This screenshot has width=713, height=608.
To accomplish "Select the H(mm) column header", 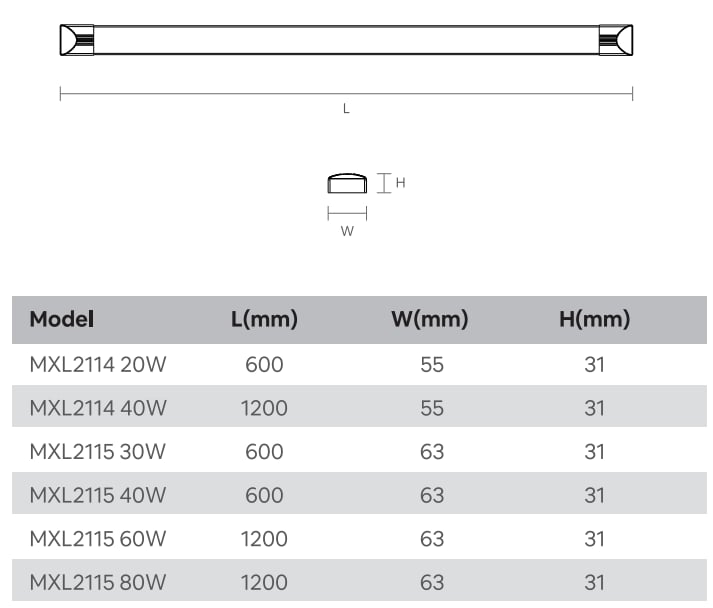I will point(595,319).
